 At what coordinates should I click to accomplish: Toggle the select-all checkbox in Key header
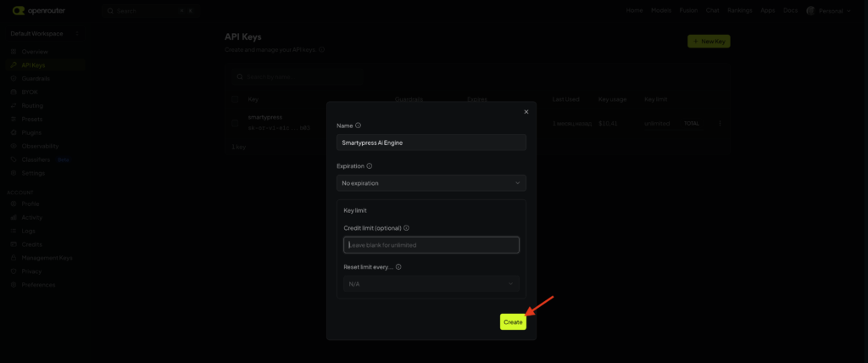click(x=235, y=99)
